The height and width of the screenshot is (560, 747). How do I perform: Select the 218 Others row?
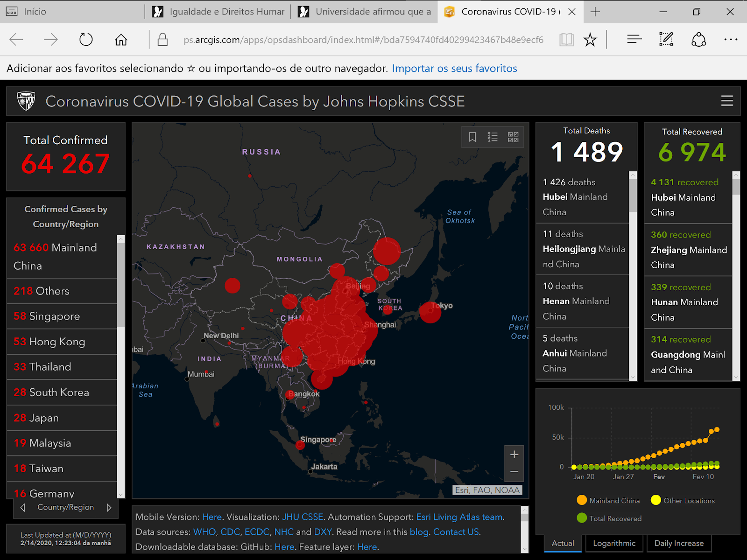[62, 291]
